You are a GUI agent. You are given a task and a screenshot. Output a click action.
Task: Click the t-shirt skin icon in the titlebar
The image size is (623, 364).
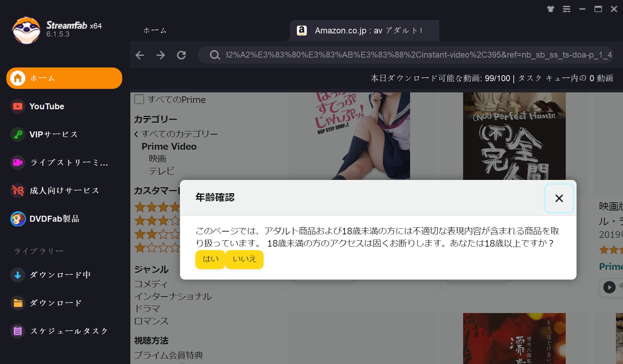(x=551, y=9)
